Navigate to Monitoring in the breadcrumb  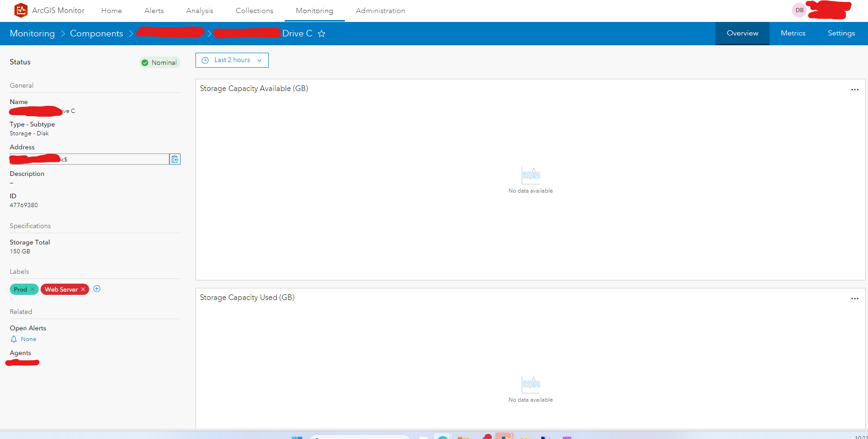coord(32,34)
